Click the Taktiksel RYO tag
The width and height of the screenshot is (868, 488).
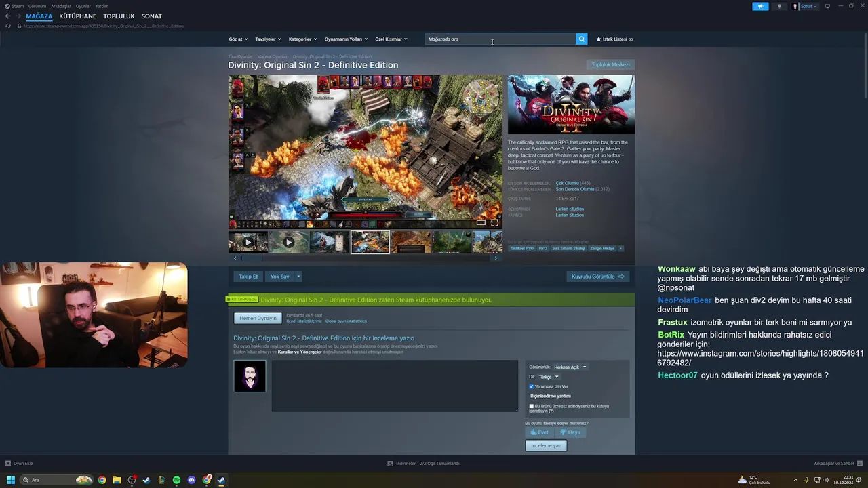click(521, 249)
